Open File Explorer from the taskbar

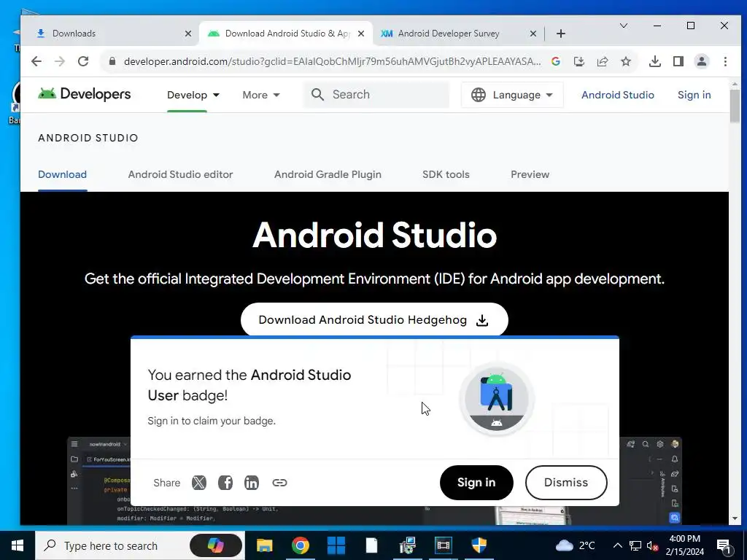264,545
